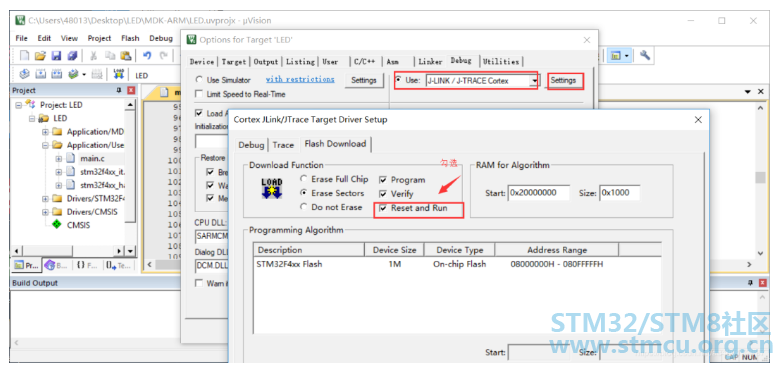Click the Build target icon
This screenshot has width=782, height=368.
pos(41,75)
